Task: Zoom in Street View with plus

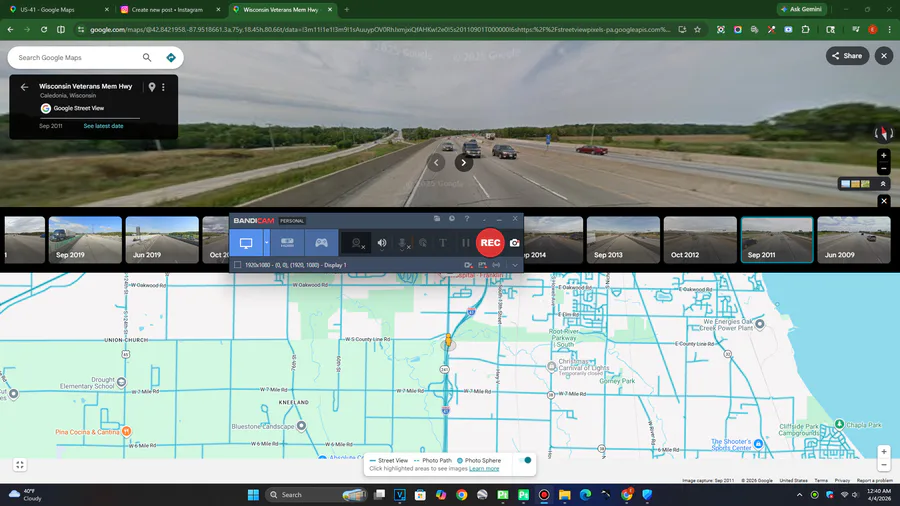Action: [x=884, y=155]
